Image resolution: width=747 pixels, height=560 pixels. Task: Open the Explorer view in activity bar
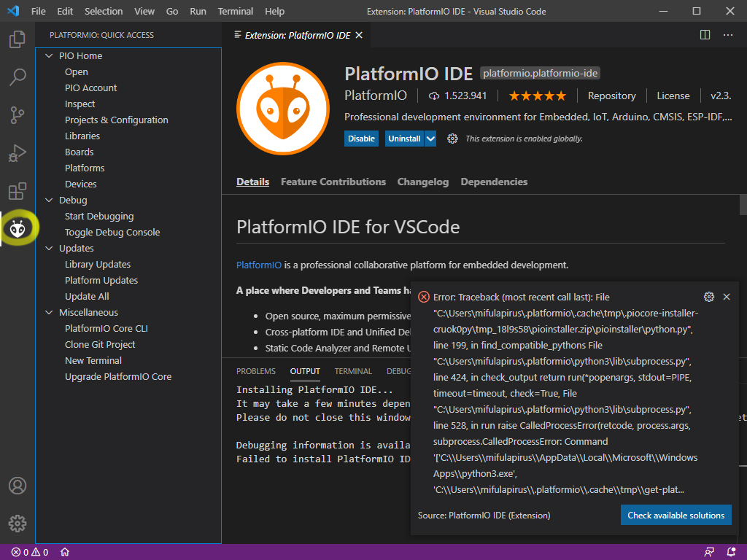point(18,39)
